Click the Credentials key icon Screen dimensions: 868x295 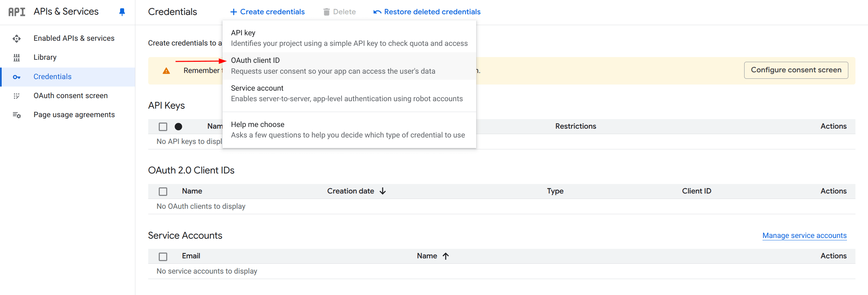17,77
